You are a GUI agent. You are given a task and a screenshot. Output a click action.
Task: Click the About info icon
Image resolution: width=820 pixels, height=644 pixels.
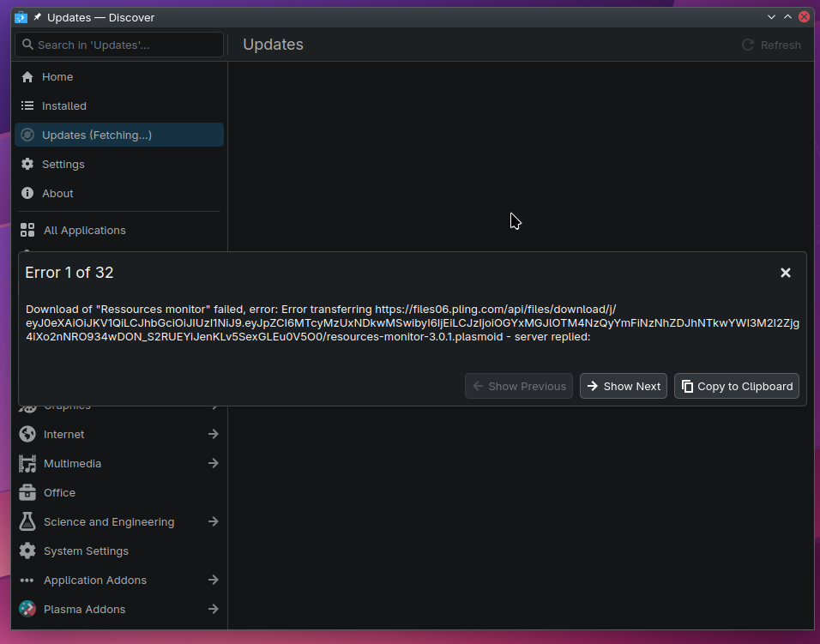27,194
